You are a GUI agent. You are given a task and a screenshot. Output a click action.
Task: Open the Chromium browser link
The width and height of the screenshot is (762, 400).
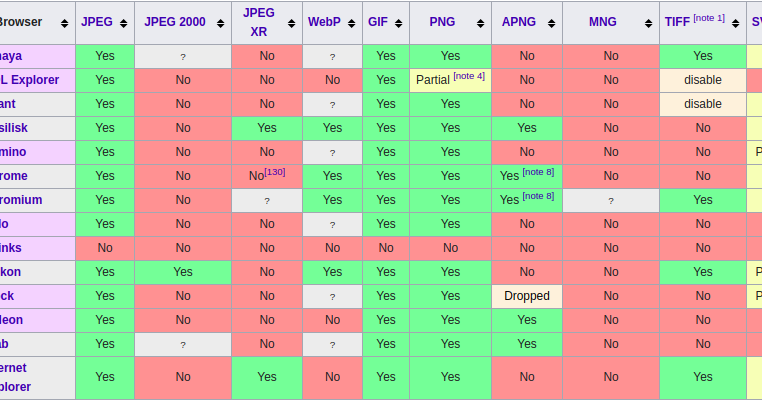click(21, 200)
